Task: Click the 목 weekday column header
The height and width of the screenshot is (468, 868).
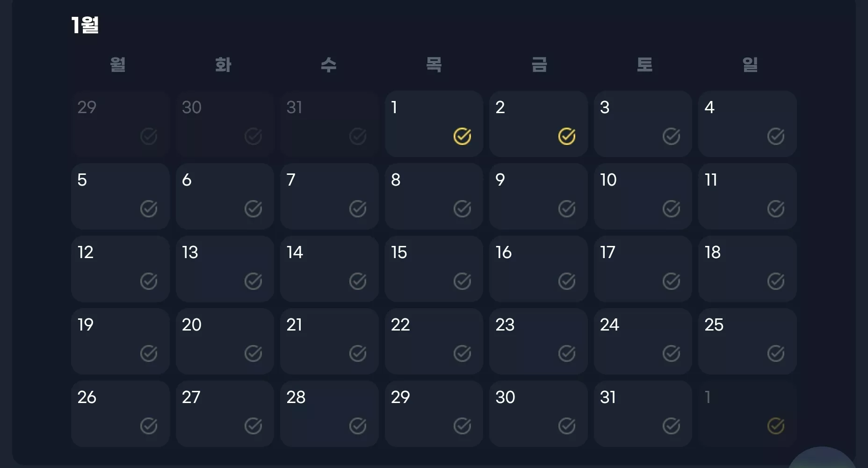Action: tap(434, 65)
